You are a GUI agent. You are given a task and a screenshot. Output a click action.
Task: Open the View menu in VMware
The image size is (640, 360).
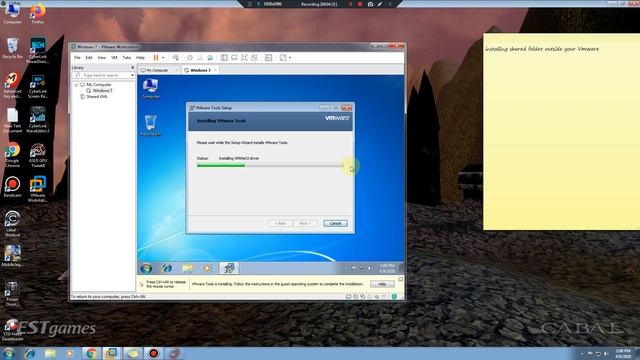101,58
